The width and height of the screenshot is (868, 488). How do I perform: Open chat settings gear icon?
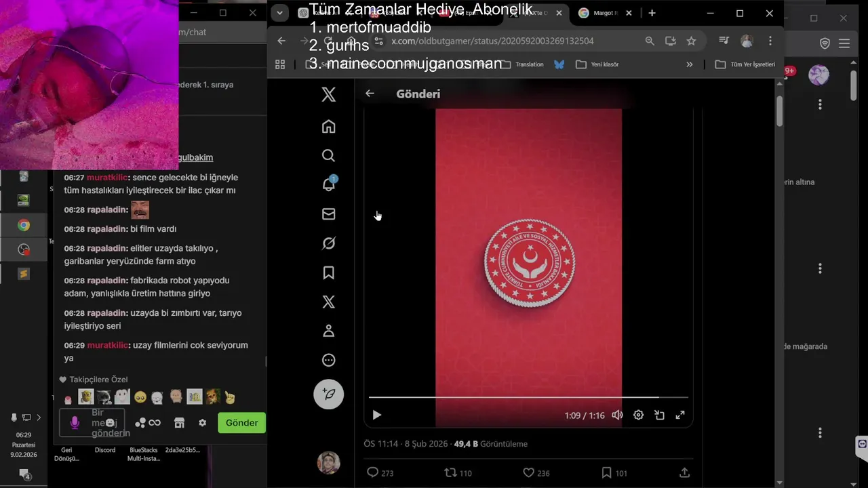click(202, 422)
